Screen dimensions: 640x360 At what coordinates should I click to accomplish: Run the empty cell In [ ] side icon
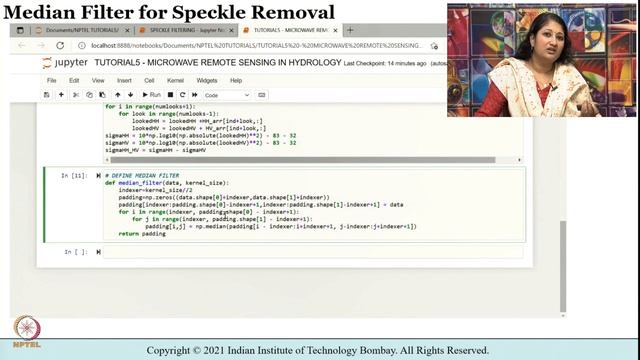pyautogui.click(x=98, y=252)
